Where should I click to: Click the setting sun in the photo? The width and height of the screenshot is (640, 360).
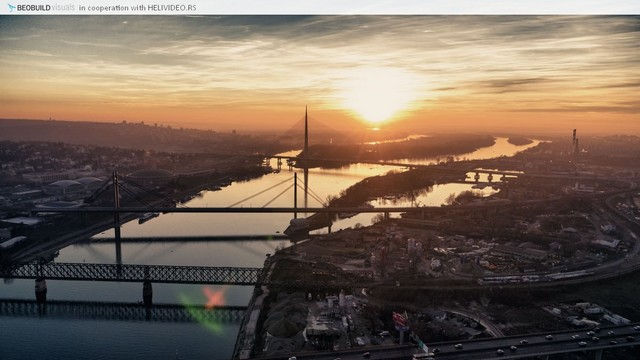click(x=376, y=105)
